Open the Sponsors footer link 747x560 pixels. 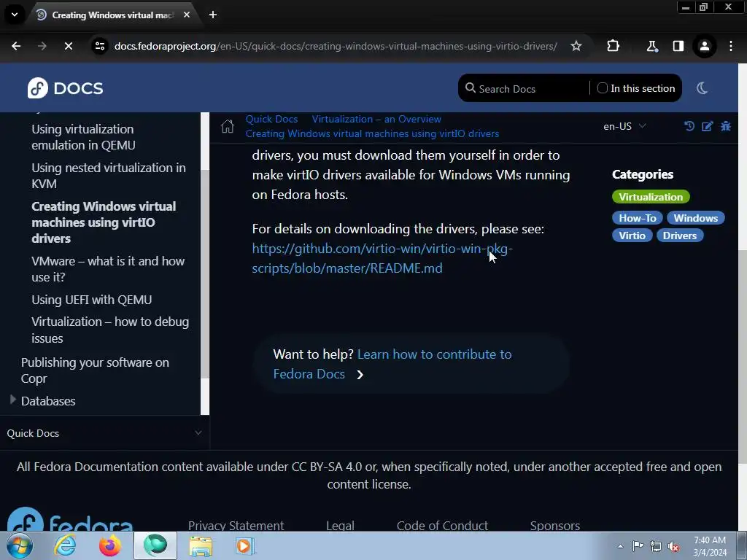[x=555, y=525]
